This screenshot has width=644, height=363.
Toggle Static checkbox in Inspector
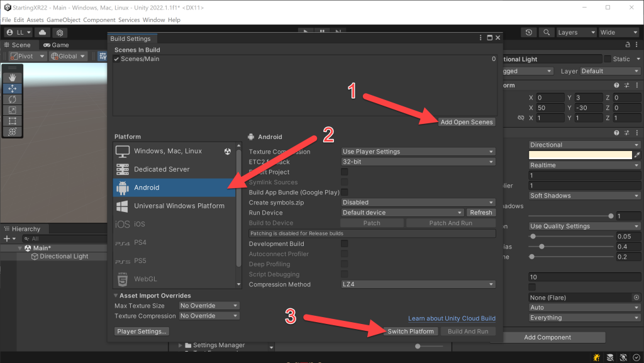608,59
